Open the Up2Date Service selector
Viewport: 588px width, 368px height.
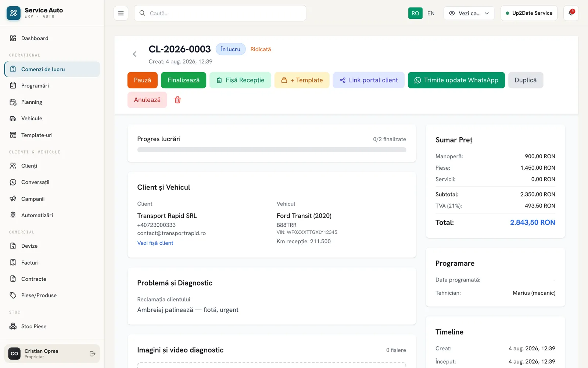coord(529,13)
